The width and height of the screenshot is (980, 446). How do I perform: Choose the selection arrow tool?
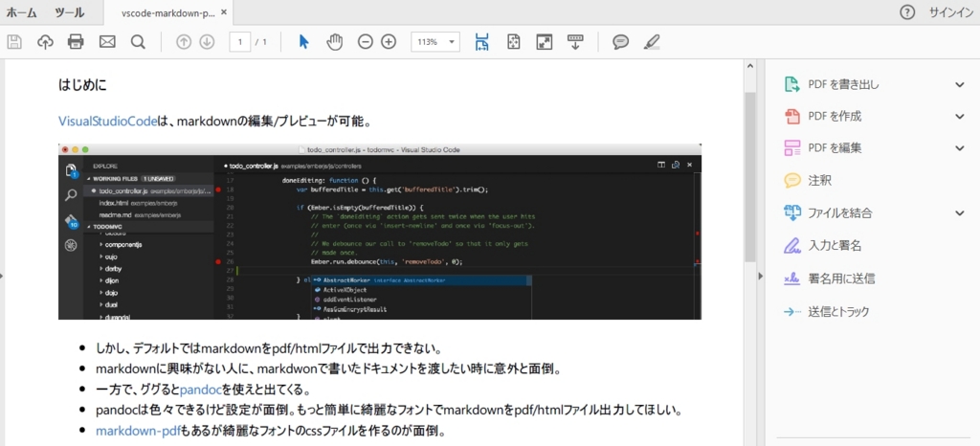[x=303, y=42]
